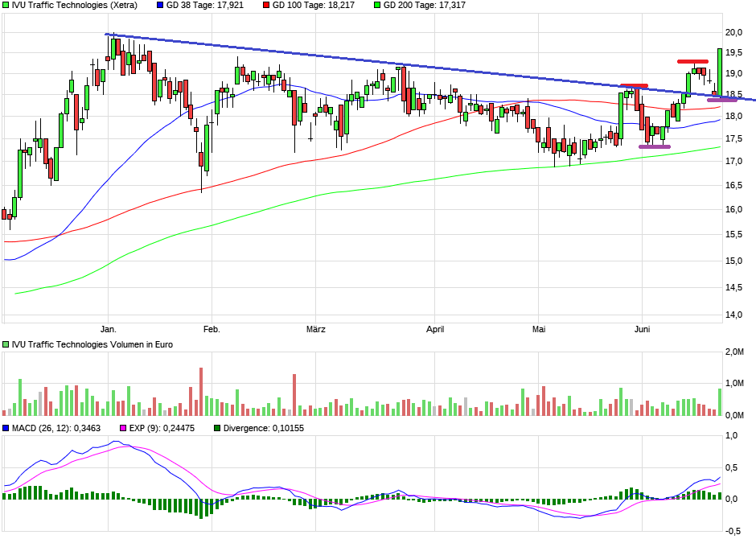Click the 20,0 price axis value
The width and height of the screenshot is (756, 539).
click(x=733, y=33)
